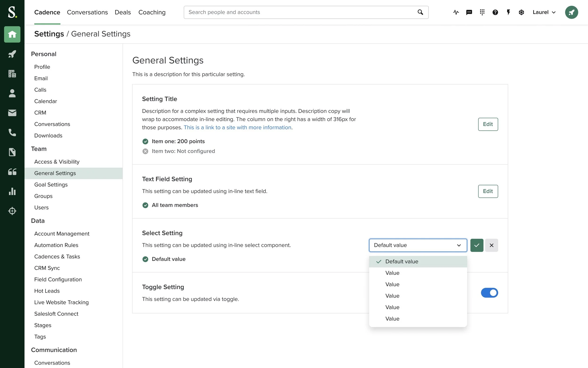
Task: Confirm selection with green checkmark button
Action: tap(477, 245)
